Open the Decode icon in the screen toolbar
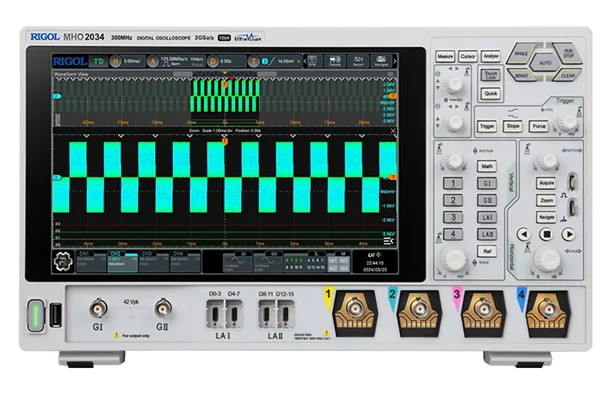 coord(335,61)
